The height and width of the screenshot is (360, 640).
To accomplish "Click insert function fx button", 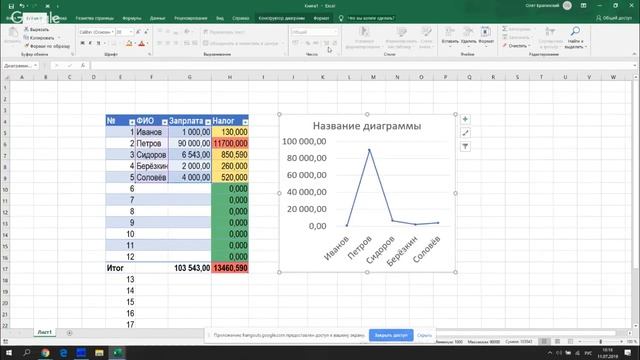I will pyautogui.click(x=83, y=65).
